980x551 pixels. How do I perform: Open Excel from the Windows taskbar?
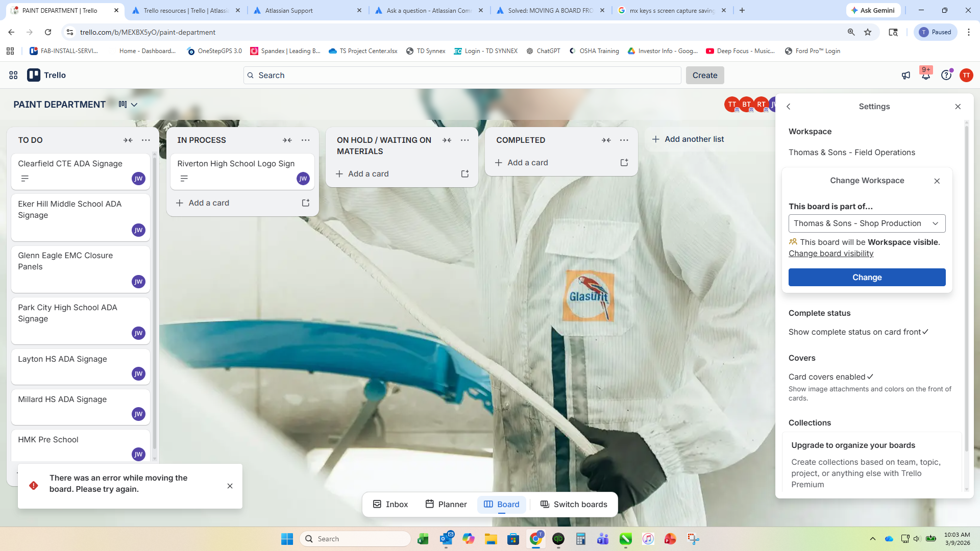423,539
